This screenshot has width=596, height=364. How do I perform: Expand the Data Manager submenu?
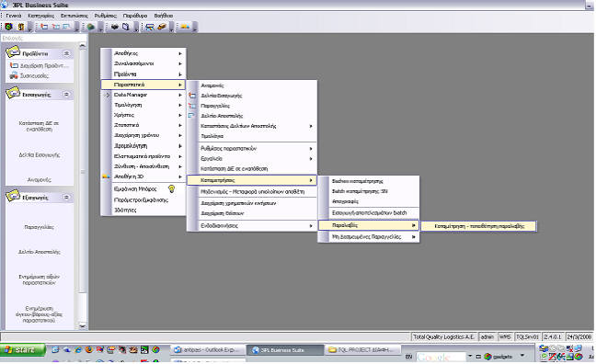click(x=143, y=95)
